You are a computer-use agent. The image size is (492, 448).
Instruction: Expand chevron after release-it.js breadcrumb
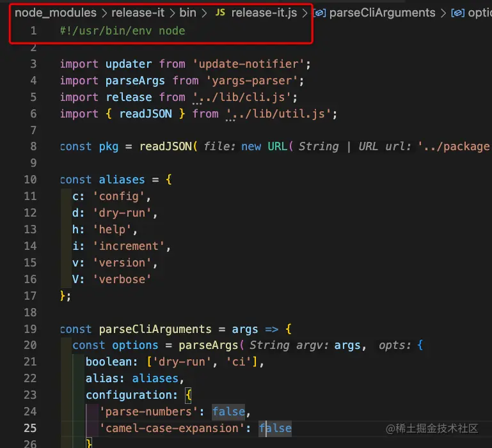[x=305, y=13]
